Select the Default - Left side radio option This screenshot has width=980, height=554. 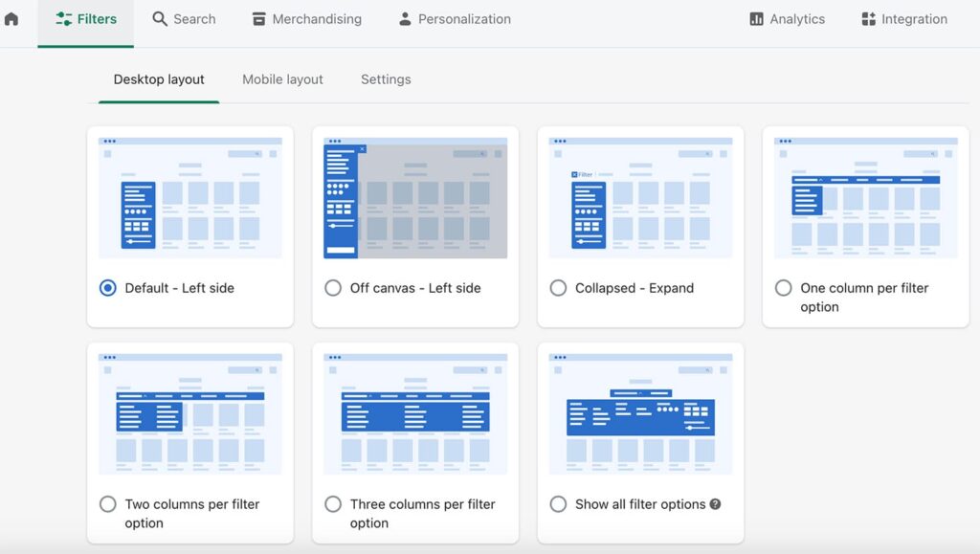point(108,288)
